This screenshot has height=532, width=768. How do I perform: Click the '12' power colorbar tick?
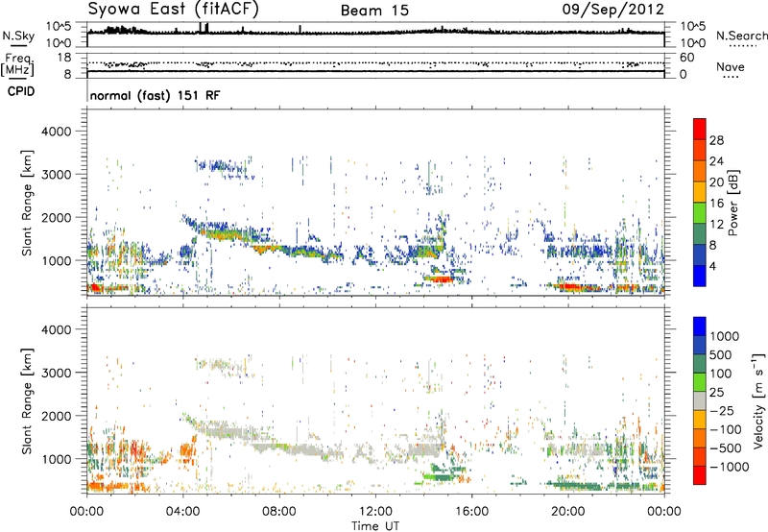[716, 225]
